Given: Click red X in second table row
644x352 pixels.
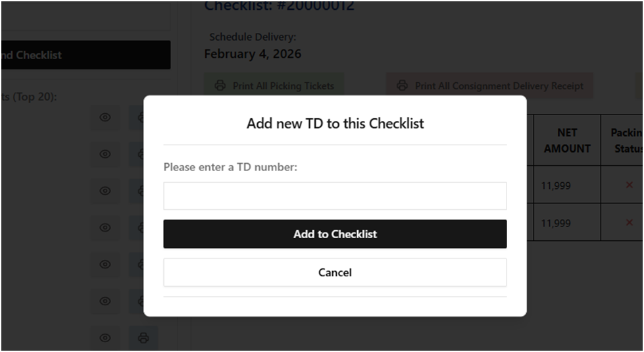Looking at the screenshot, I should (629, 223).
